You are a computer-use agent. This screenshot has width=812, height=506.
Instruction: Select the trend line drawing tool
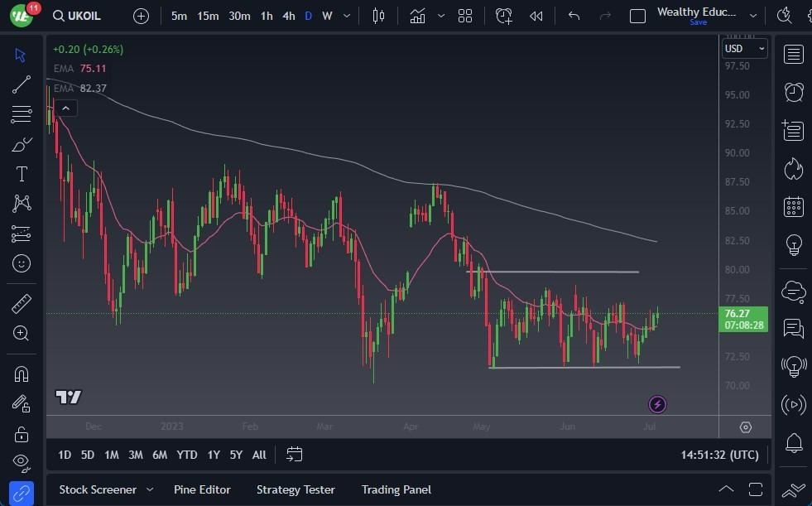point(22,84)
